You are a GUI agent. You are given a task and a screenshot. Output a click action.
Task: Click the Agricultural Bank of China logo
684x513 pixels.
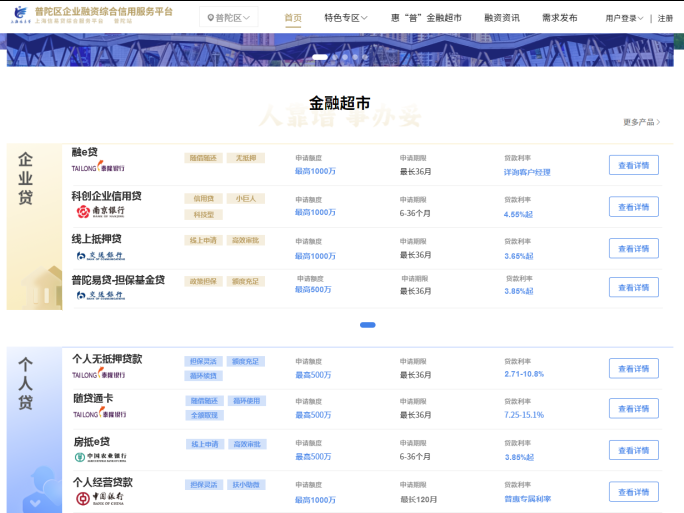100,457
